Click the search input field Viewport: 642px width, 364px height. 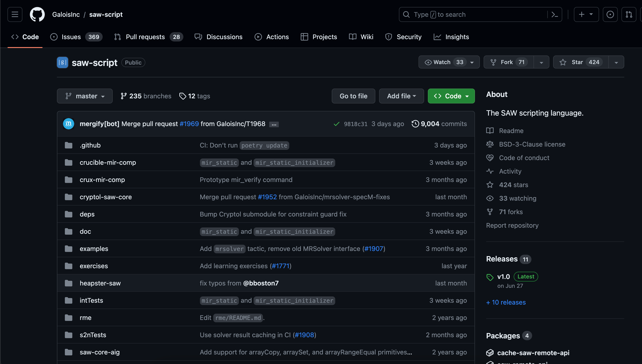click(x=475, y=14)
